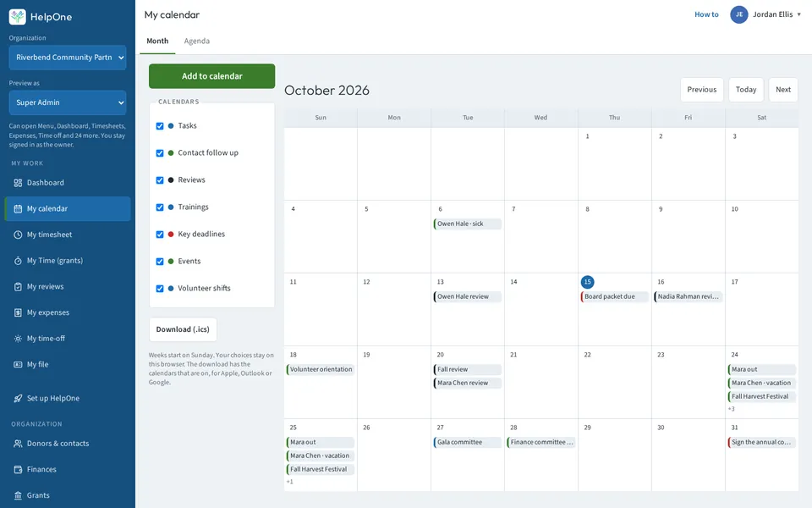812x508 pixels.
Task: Open the Gala committee event
Action: click(x=468, y=442)
